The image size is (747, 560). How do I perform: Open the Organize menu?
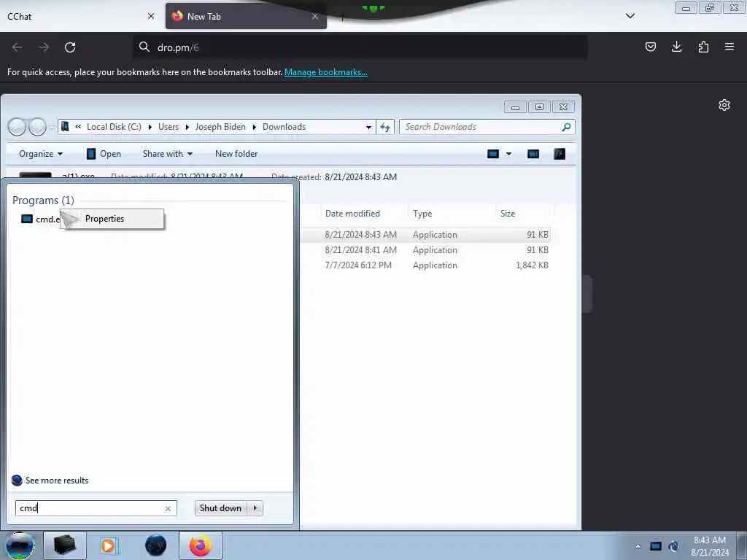tap(41, 154)
